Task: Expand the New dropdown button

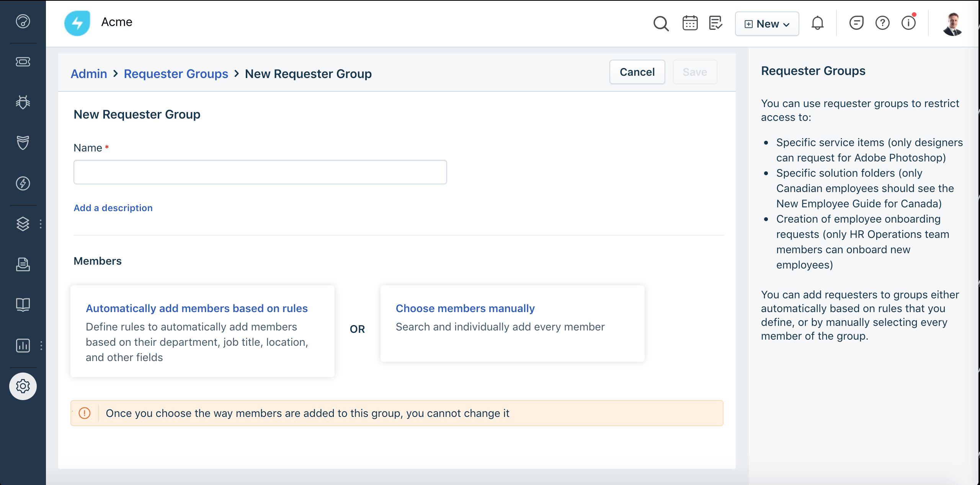Action: tap(767, 24)
